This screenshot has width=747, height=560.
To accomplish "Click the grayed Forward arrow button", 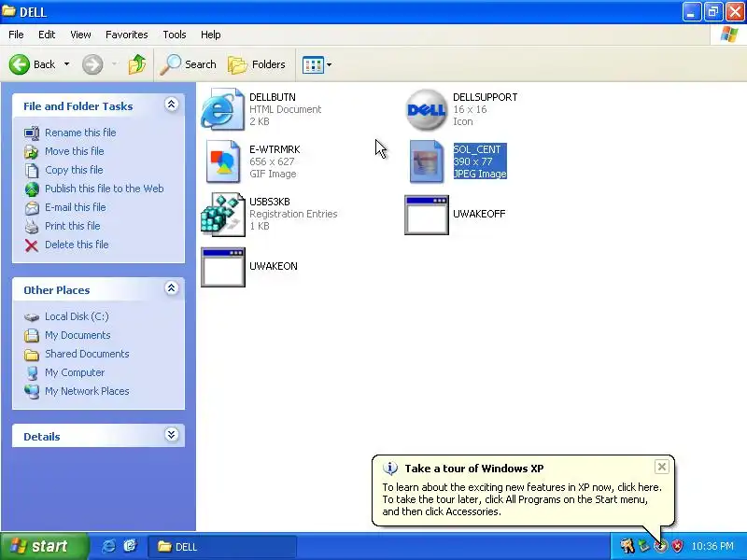I will [92, 64].
